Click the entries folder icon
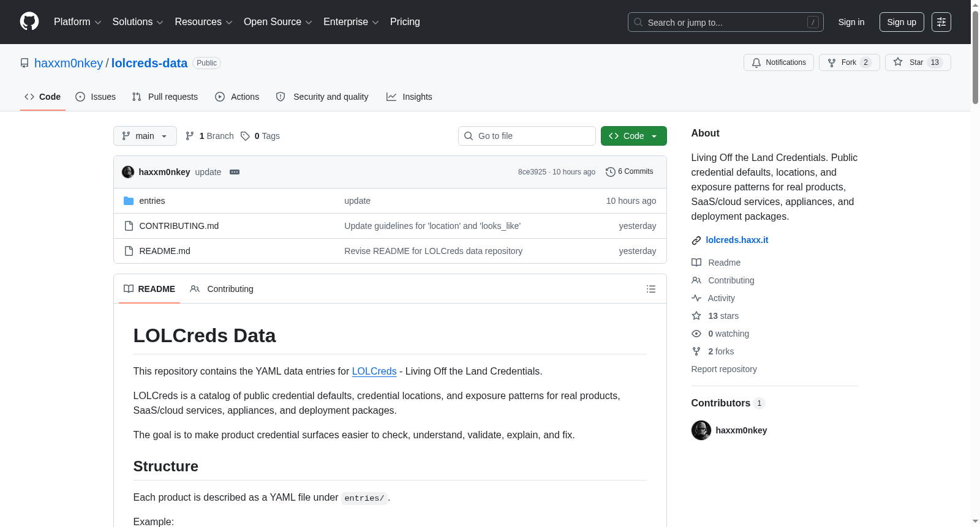980x527 pixels. coord(129,201)
